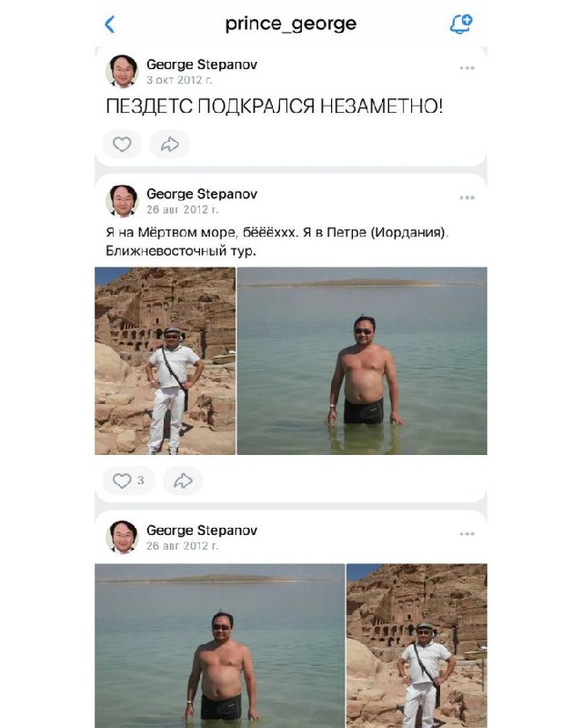
Task: Open George Stepanov name on first post
Action: point(202,65)
